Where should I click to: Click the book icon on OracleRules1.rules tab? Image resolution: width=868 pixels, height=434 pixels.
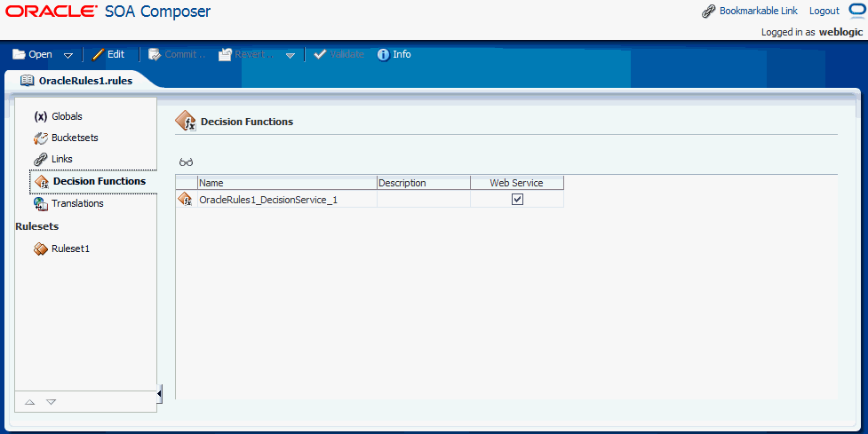click(28, 81)
